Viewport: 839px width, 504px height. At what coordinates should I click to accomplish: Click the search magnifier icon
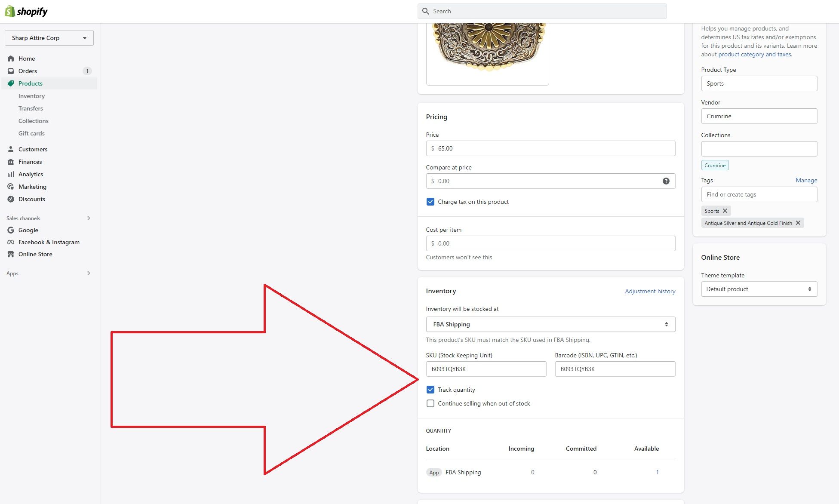tap(426, 11)
